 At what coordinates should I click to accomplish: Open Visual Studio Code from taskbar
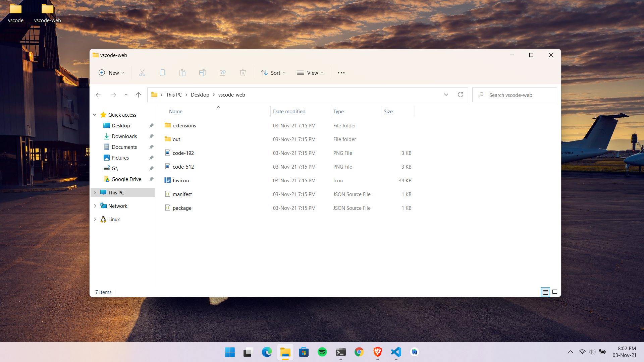coord(396,352)
